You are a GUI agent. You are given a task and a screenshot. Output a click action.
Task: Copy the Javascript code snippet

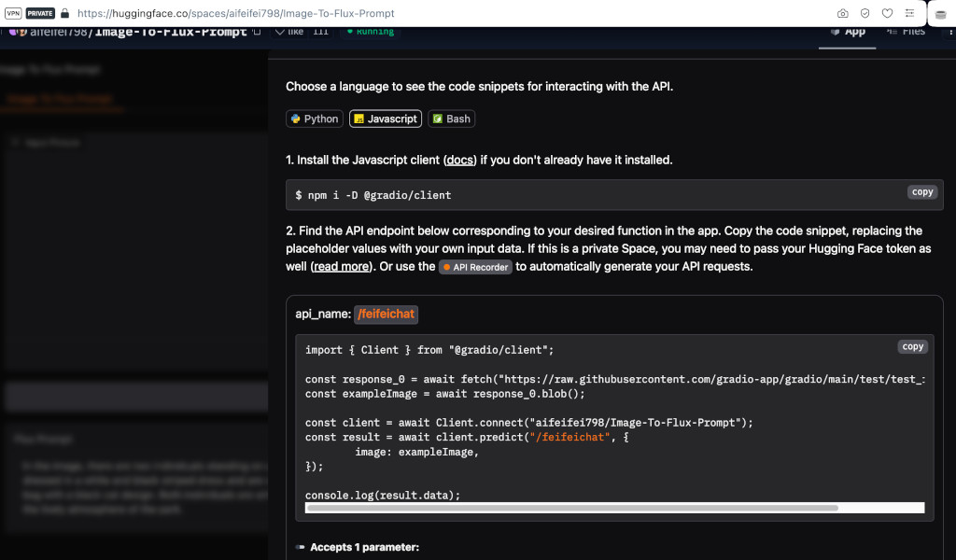pos(912,346)
